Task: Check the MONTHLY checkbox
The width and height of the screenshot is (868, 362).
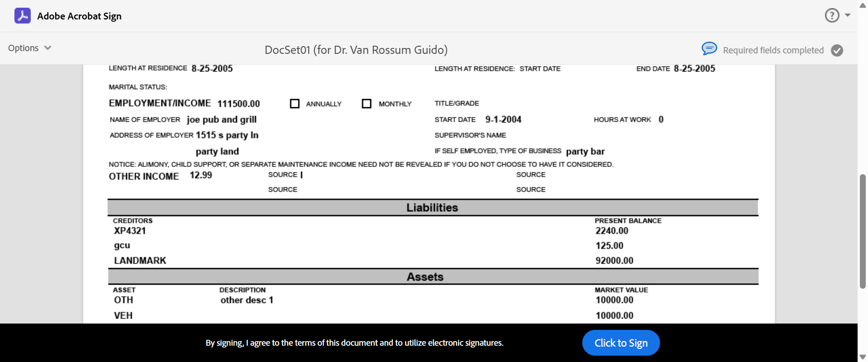Action: click(367, 104)
